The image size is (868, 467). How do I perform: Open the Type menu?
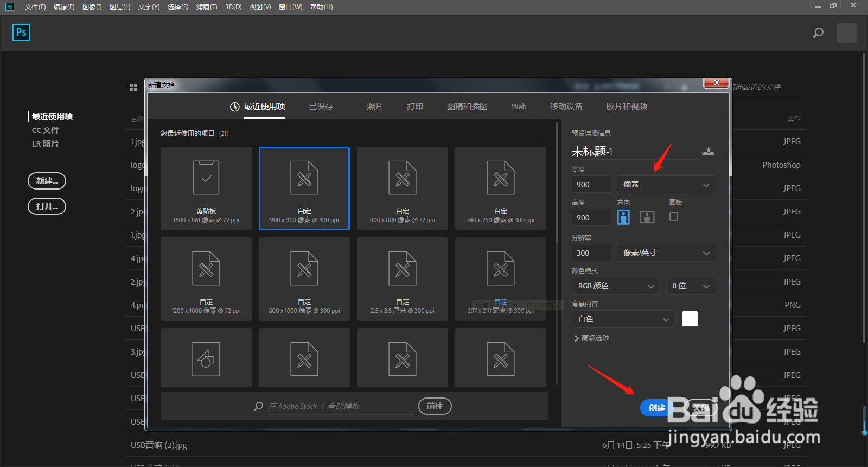click(x=149, y=7)
